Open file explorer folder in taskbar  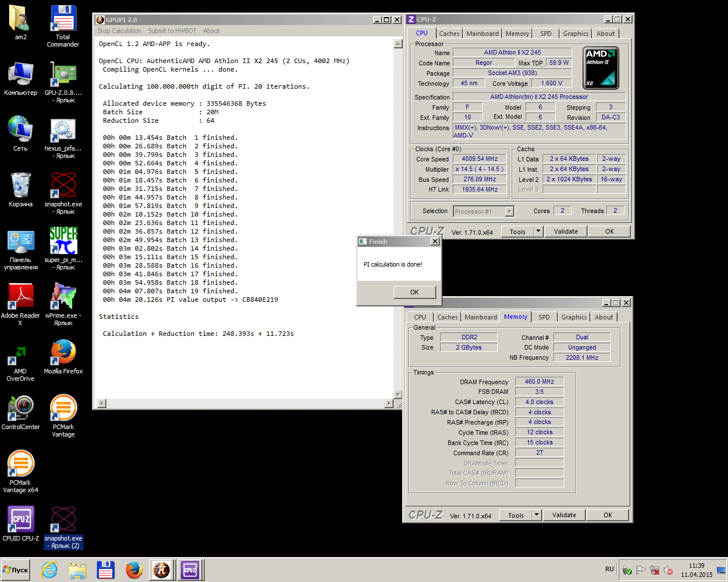[77, 569]
